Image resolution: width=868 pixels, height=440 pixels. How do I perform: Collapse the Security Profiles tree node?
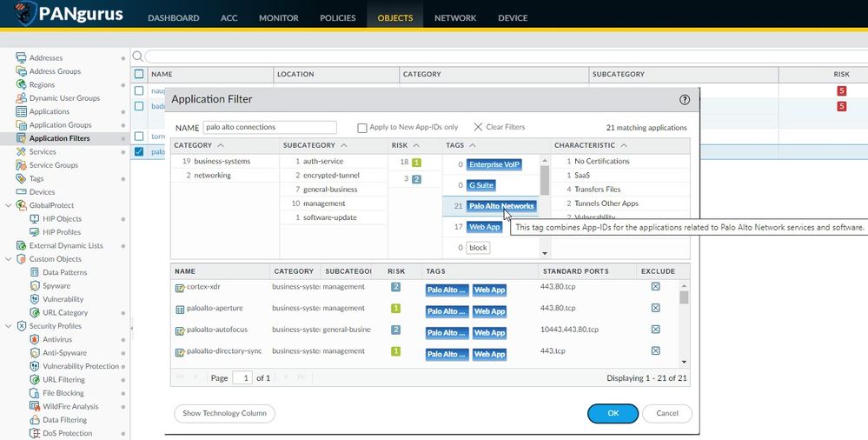(x=10, y=326)
